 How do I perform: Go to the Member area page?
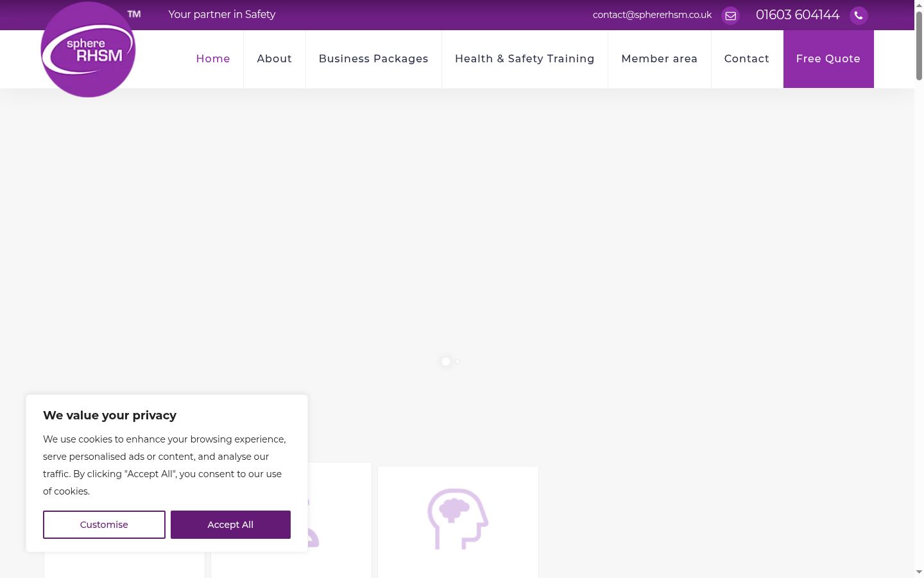pos(660,58)
